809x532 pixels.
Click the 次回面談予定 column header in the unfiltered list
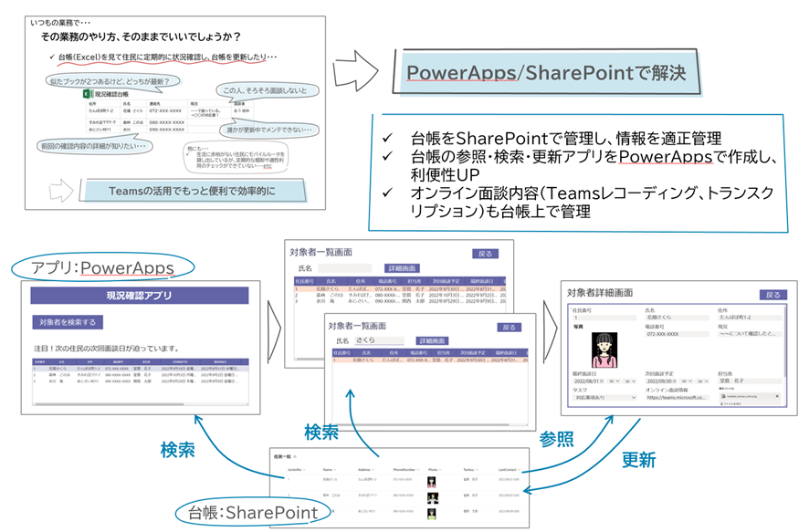(x=445, y=281)
